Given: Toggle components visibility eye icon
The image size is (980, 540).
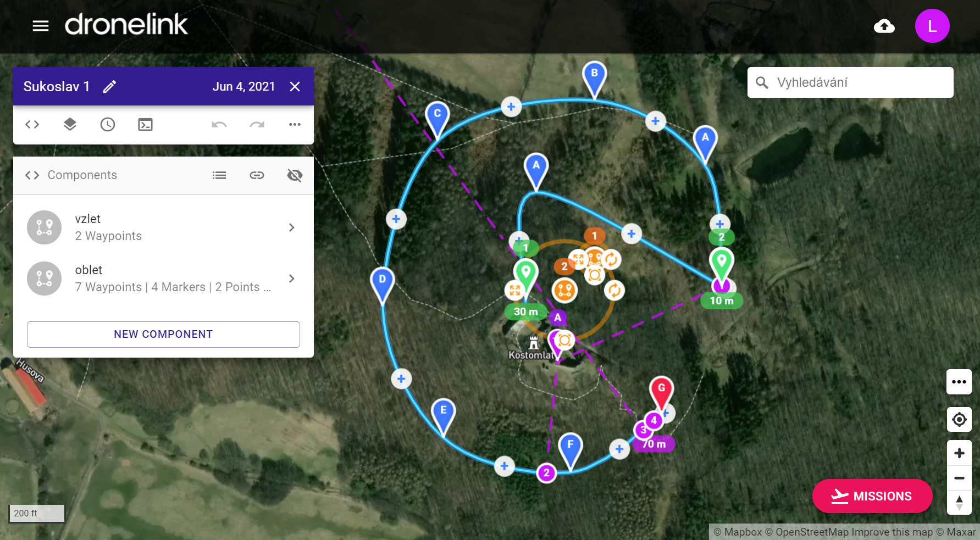Looking at the screenshot, I should pos(295,175).
